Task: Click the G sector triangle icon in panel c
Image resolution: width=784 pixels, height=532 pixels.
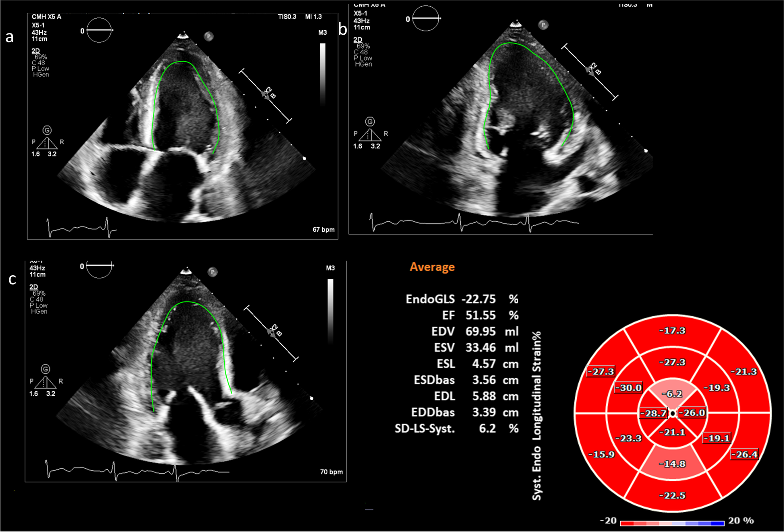Action: click(46, 376)
